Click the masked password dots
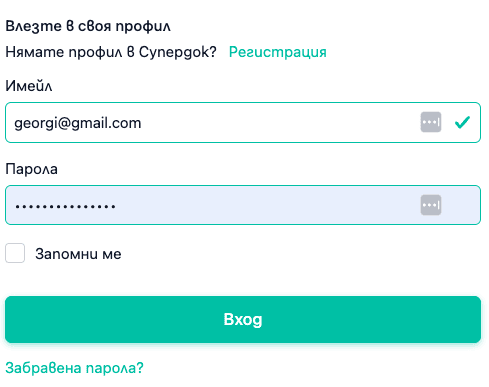The image size is (489, 387). click(65, 207)
